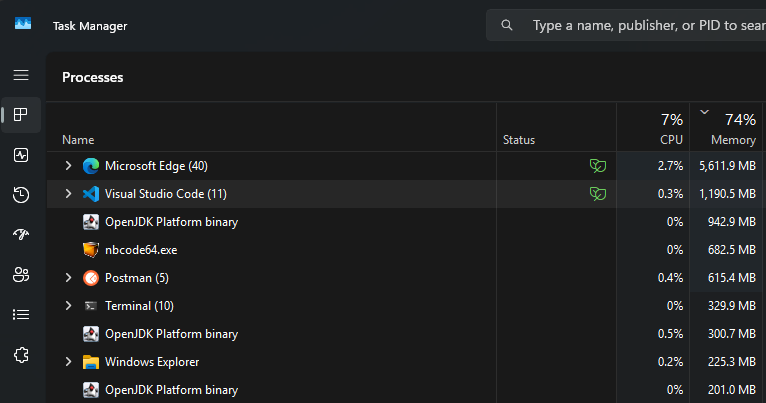Open the hamburger navigation menu
Screen dimensions: 766x403
(x=21, y=75)
